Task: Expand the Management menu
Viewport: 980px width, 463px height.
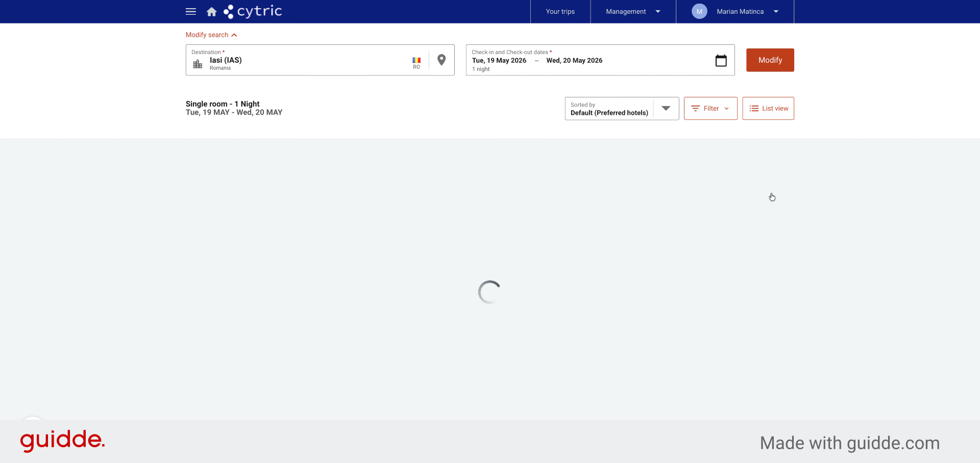Action: [633, 11]
